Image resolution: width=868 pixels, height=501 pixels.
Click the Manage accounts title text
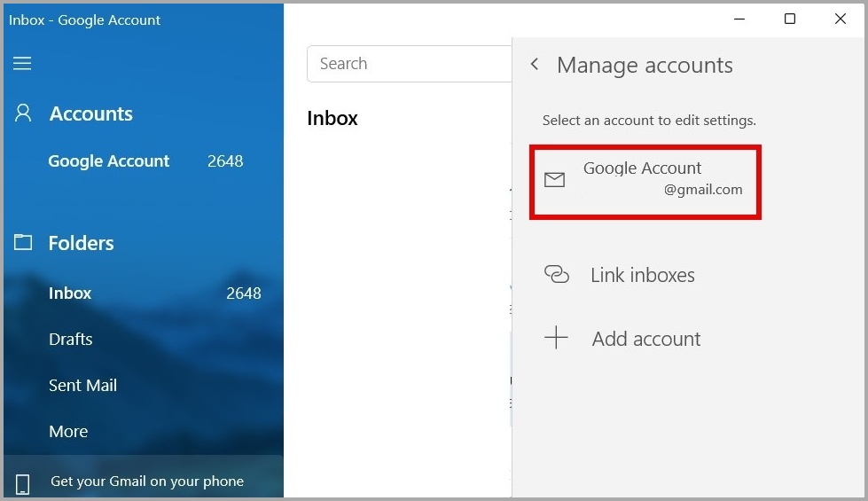coord(645,66)
